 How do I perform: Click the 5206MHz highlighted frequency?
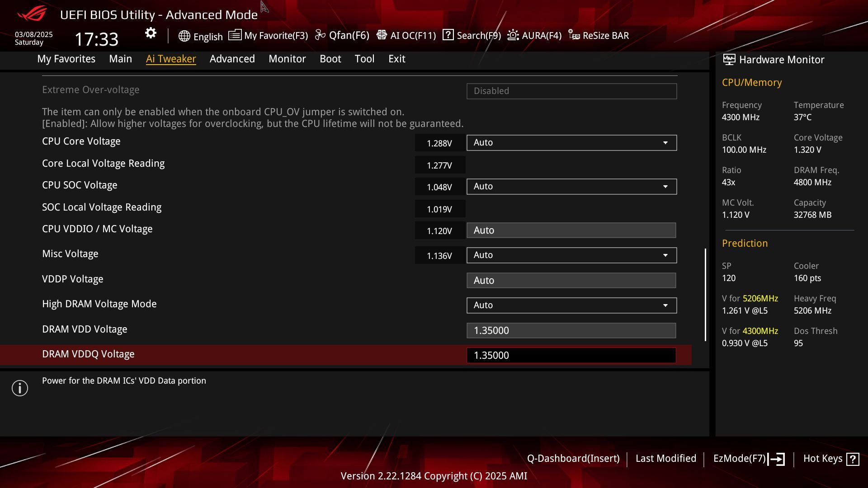[x=760, y=299]
